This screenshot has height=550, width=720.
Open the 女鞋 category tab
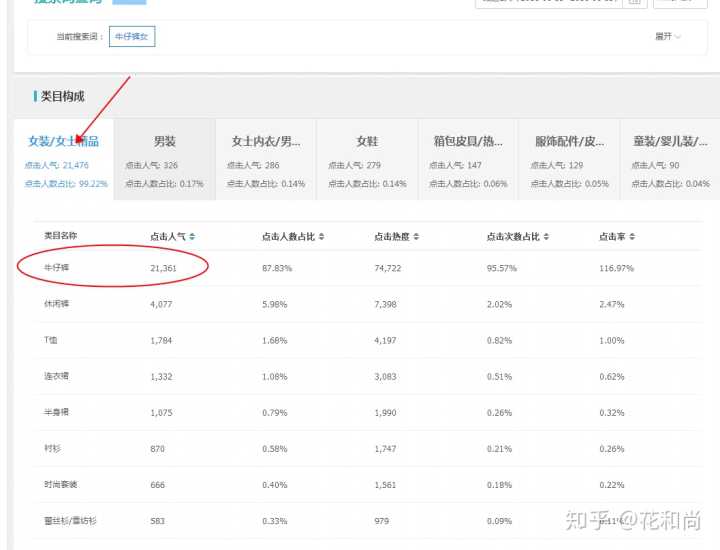[367, 142]
